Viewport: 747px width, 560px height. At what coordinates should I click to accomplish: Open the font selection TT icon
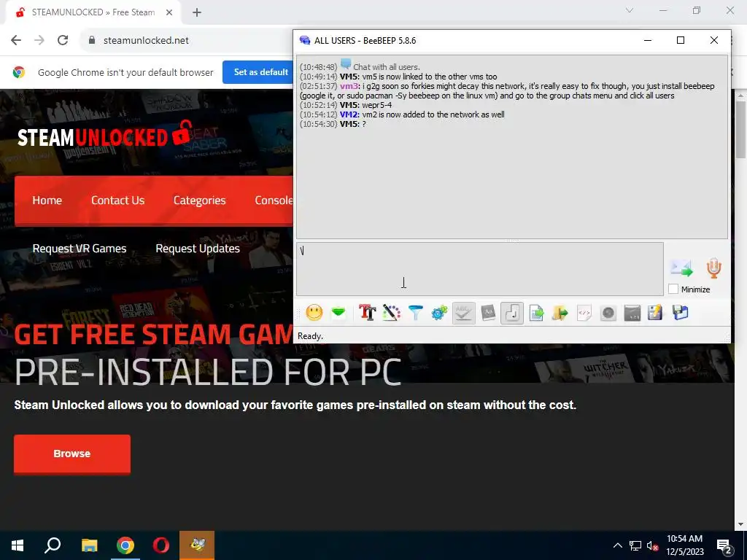click(368, 313)
